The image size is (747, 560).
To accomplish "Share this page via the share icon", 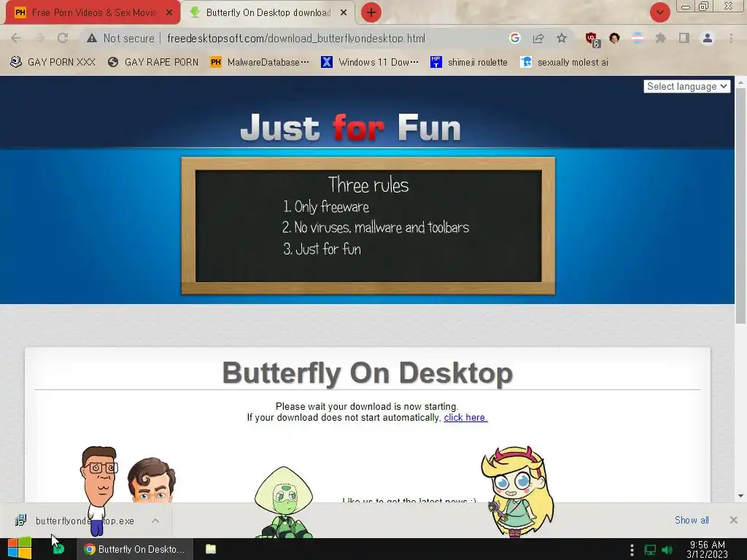I will [538, 38].
